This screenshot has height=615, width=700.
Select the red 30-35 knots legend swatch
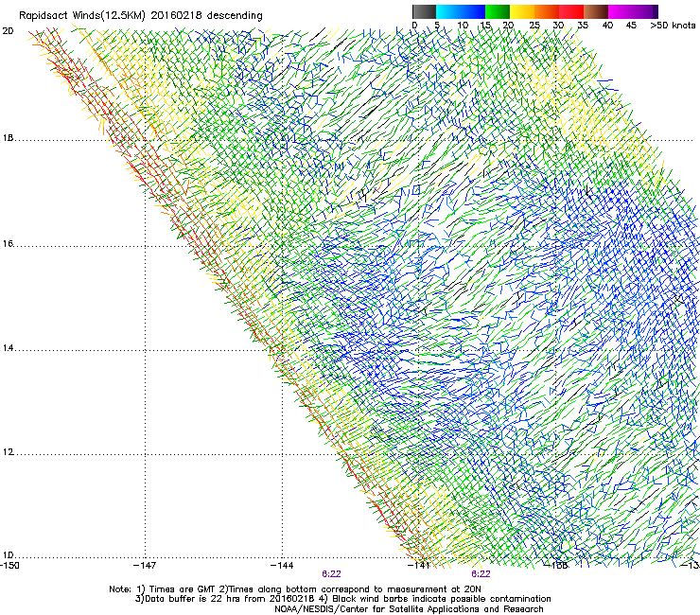click(x=571, y=11)
